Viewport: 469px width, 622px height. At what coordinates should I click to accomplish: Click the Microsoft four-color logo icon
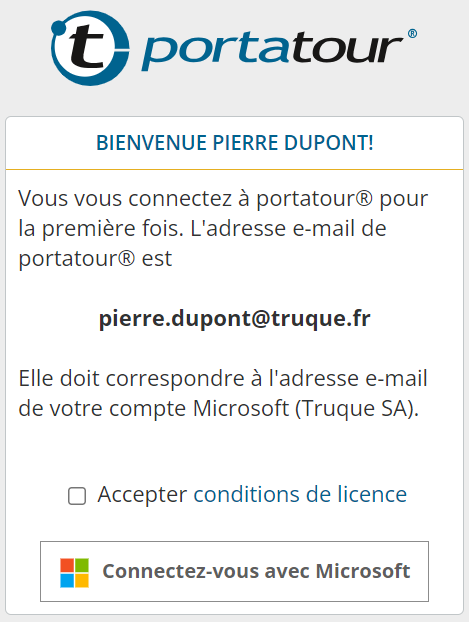pyautogui.click(x=74, y=572)
